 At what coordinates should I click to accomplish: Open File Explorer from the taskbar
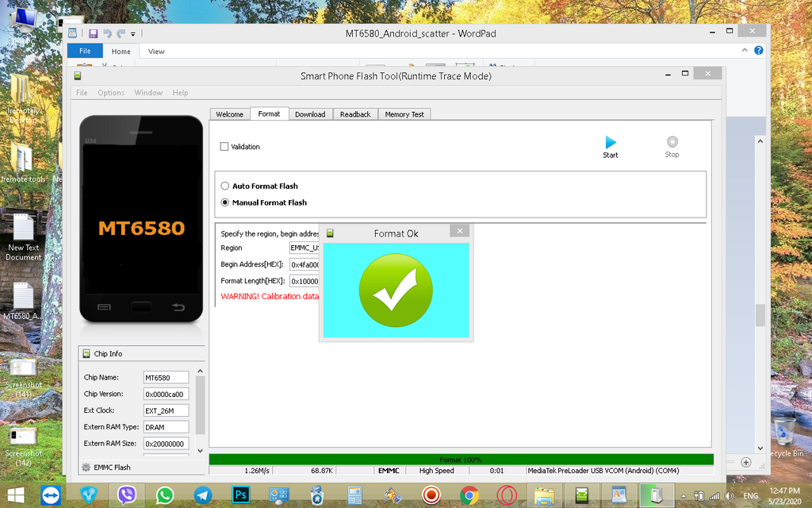544,495
